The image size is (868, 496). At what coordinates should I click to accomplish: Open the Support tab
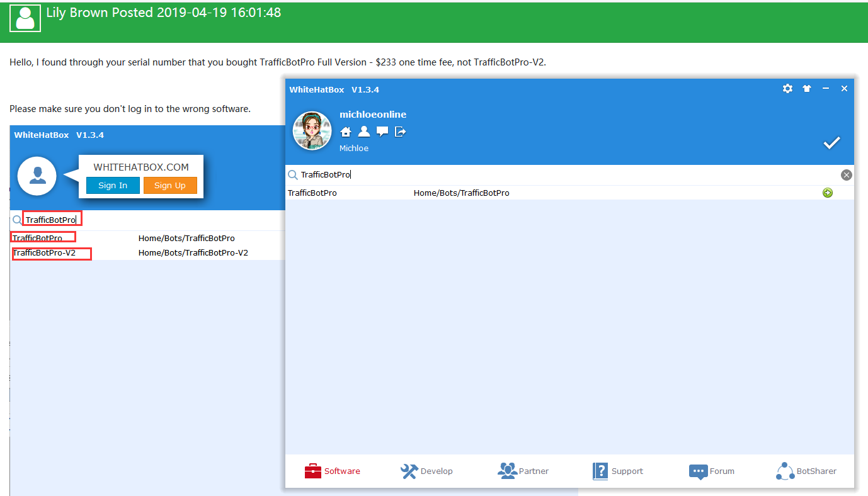(x=617, y=471)
